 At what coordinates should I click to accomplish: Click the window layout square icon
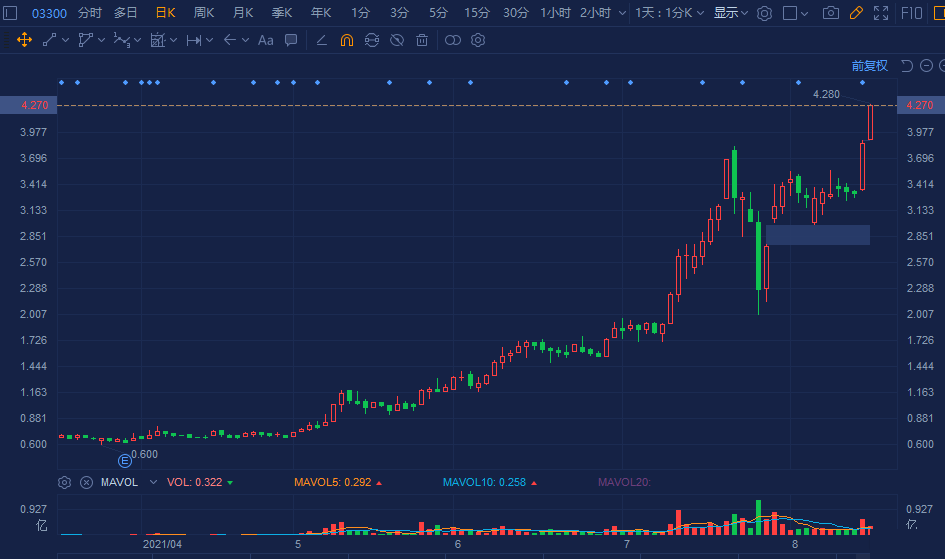(x=790, y=13)
